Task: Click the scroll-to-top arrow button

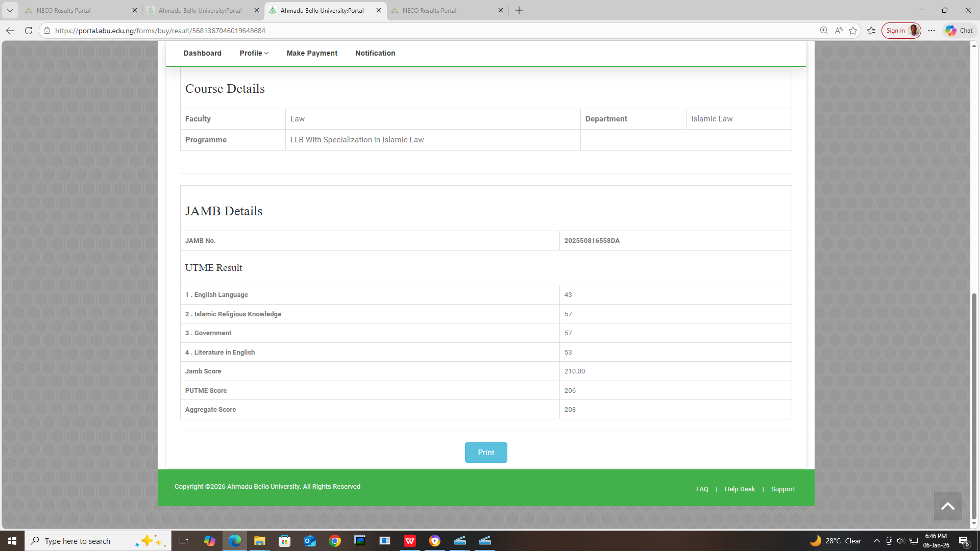Action: tap(947, 506)
